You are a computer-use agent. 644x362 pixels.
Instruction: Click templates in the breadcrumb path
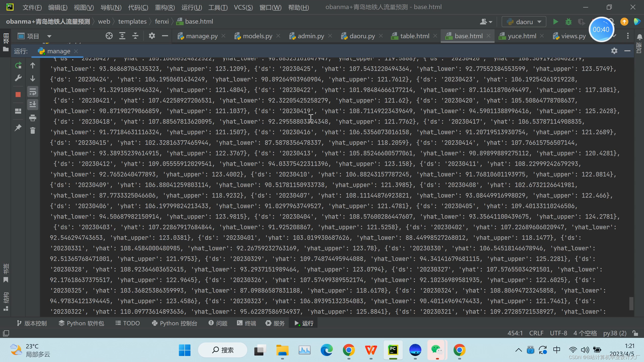(x=132, y=22)
